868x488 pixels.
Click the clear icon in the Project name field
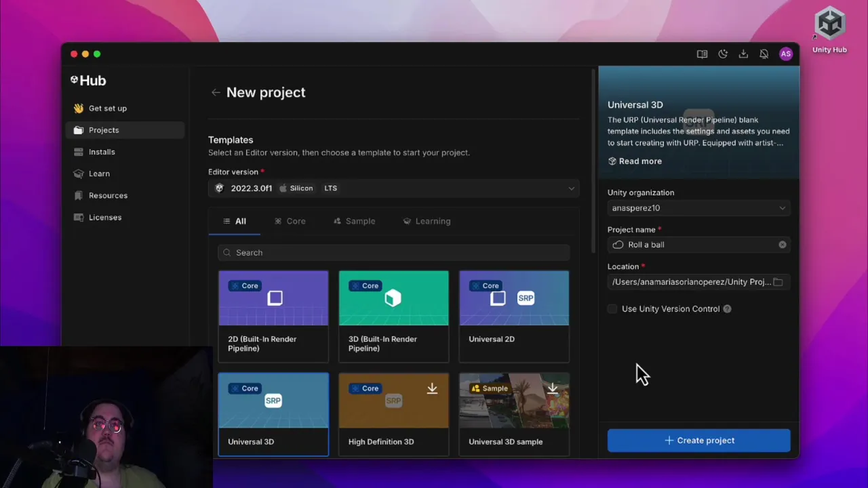pos(783,245)
